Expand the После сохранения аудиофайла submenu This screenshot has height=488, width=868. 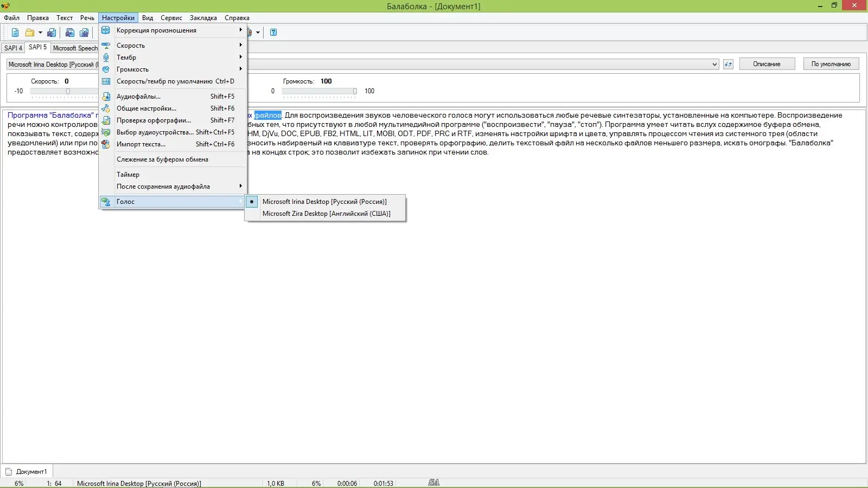[240, 187]
